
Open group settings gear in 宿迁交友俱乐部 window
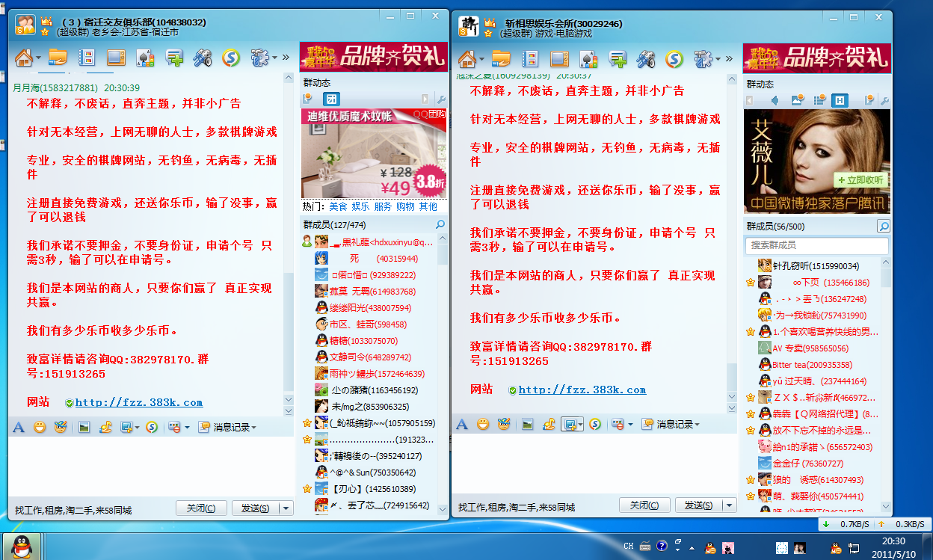pyautogui.click(x=259, y=57)
